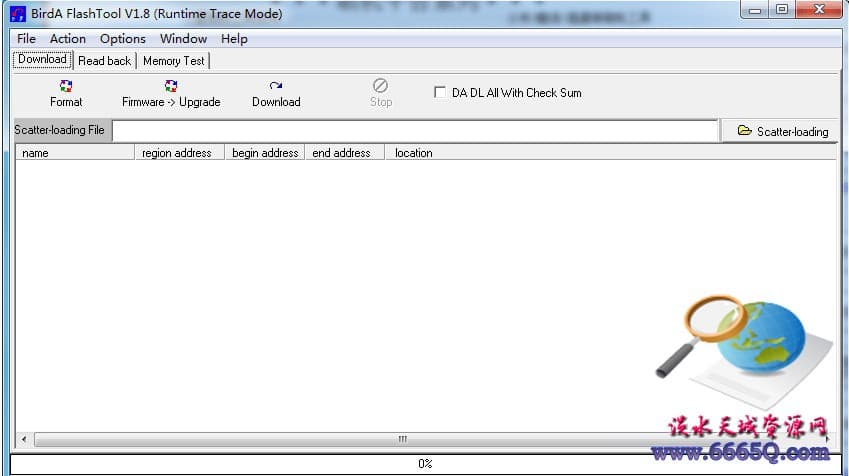Image resolution: width=849 pixels, height=476 pixels.
Task: Click the Scatter-loading browse button
Action: point(780,132)
